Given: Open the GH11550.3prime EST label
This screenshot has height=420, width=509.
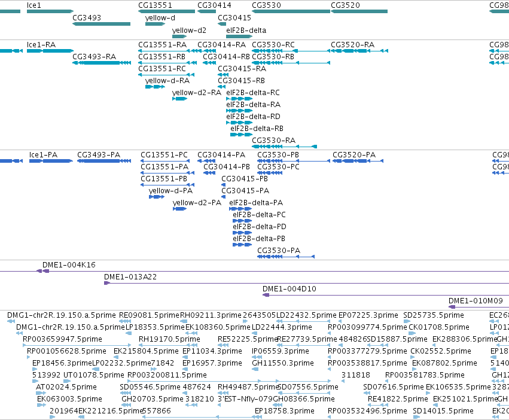Looking at the screenshot, I should [283, 363].
